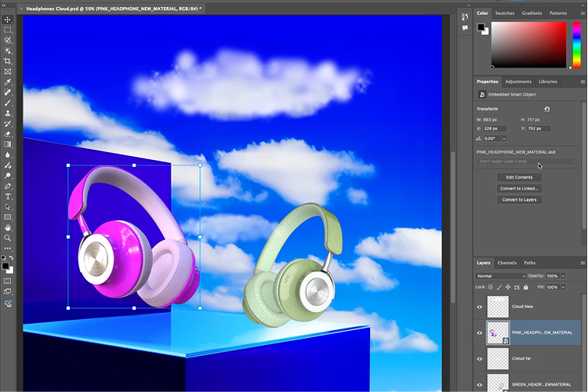
Task: Pick the Eyedropper tool
Action: pos(8,82)
